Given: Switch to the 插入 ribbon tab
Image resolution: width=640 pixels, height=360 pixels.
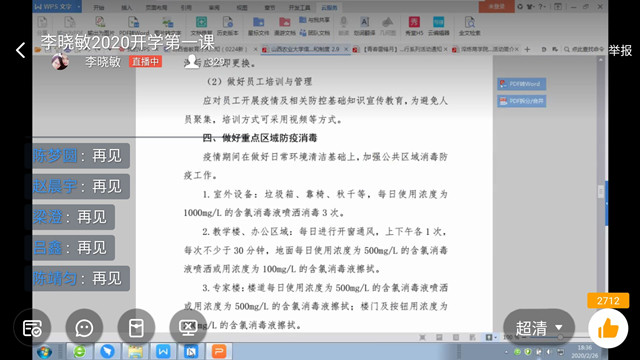Looking at the screenshot, I should click(127, 7).
